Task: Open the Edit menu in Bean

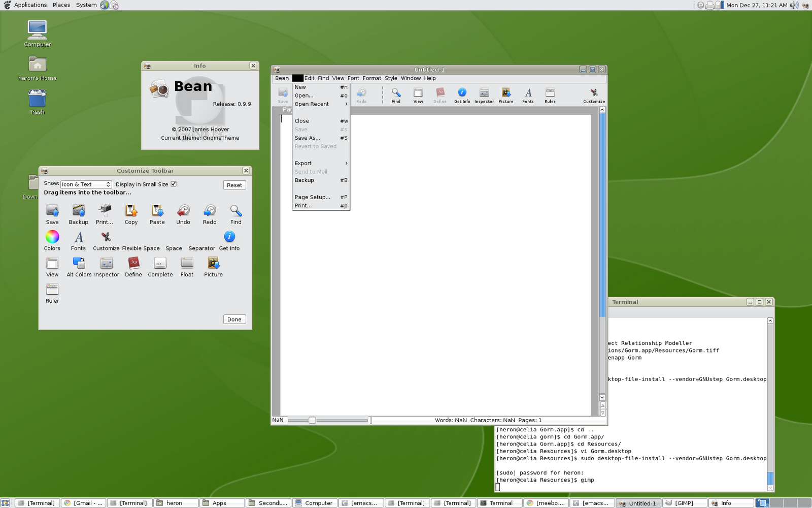Action: pyautogui.click(x=309, y=78)
